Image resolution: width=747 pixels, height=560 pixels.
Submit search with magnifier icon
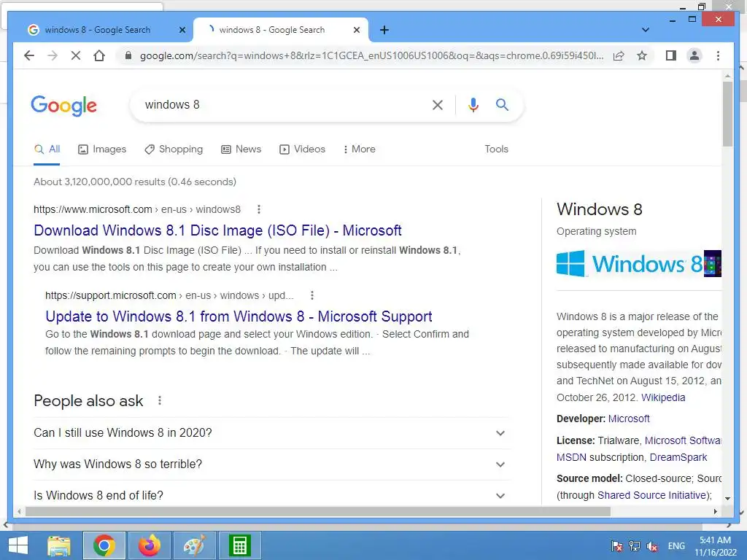pyautogui.click(x=502, y=105)
